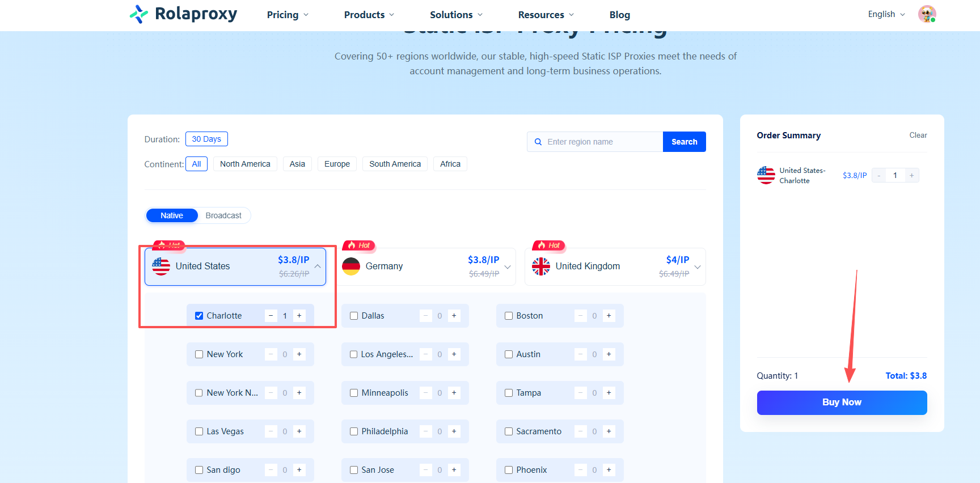Increase New York quantity with plus button
The width and height of the screenshot is (980, 483).
299,354
